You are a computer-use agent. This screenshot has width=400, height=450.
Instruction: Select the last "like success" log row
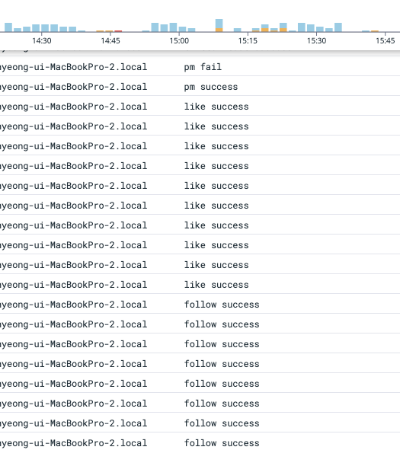[200, 285]
